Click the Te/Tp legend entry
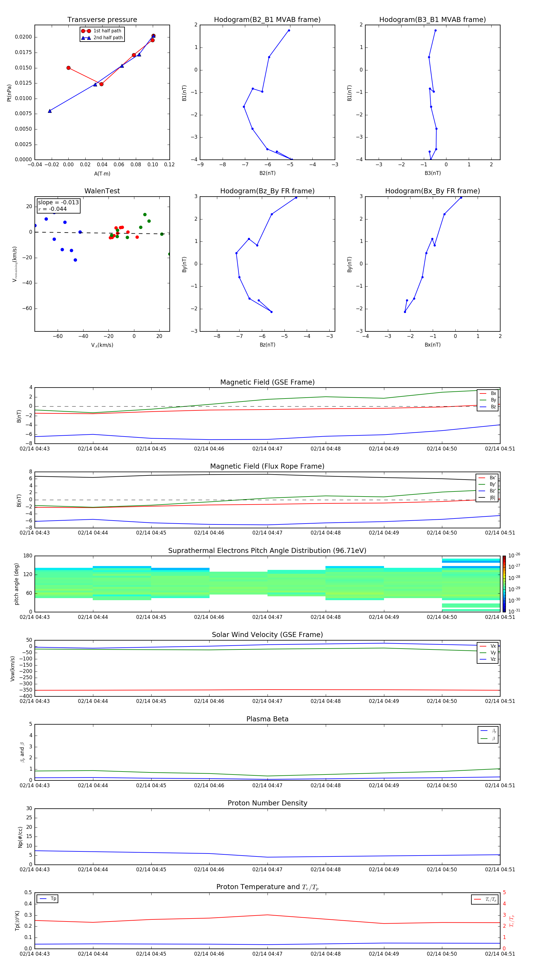The height and width of the screenshot is (980, 535). click(x=485, y=899)
